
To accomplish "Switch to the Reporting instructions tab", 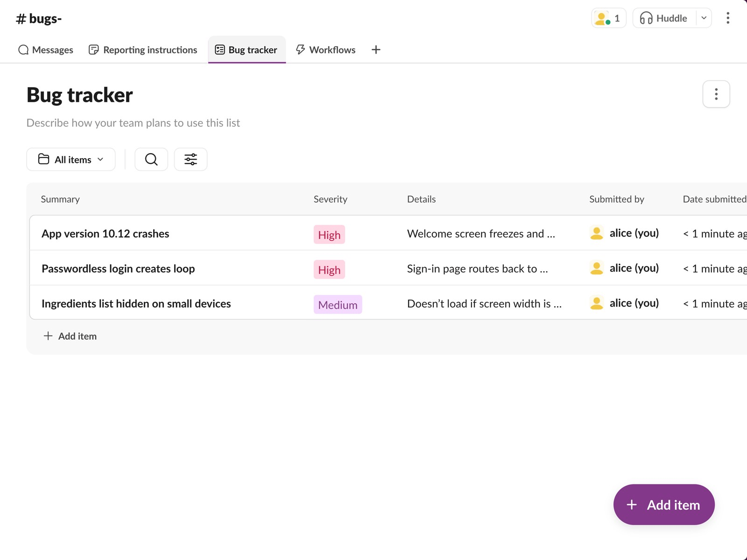I will [x=142, y=49].
